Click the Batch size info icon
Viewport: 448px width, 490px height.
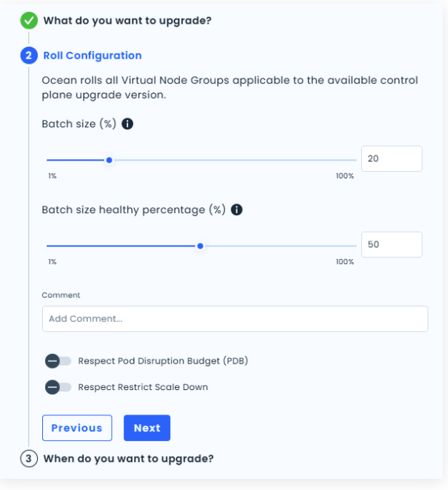127,124
